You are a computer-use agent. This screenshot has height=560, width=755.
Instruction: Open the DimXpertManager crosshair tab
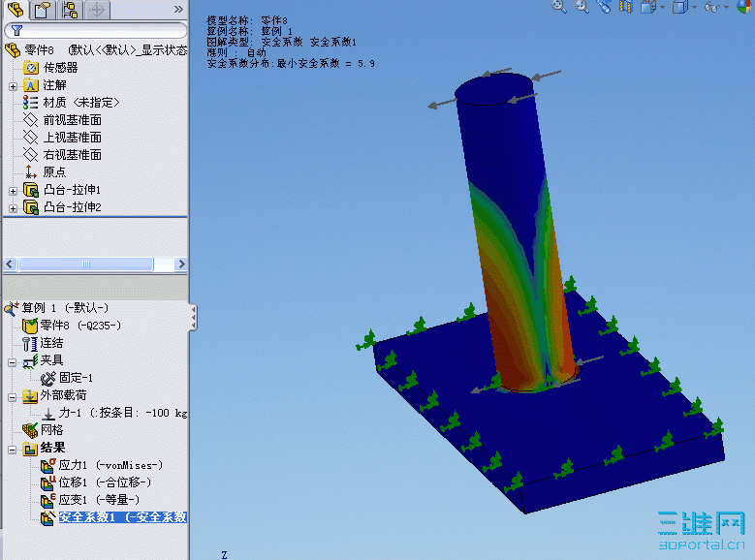97,9
